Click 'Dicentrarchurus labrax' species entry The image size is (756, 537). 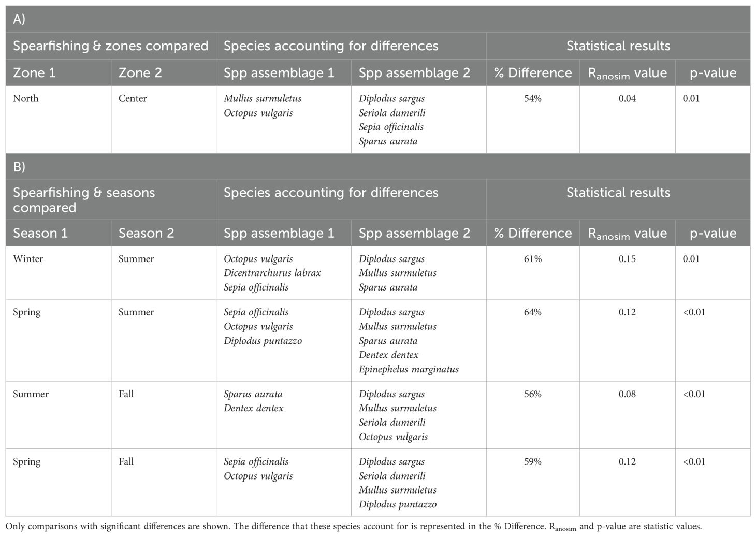(x=272, y=273)
